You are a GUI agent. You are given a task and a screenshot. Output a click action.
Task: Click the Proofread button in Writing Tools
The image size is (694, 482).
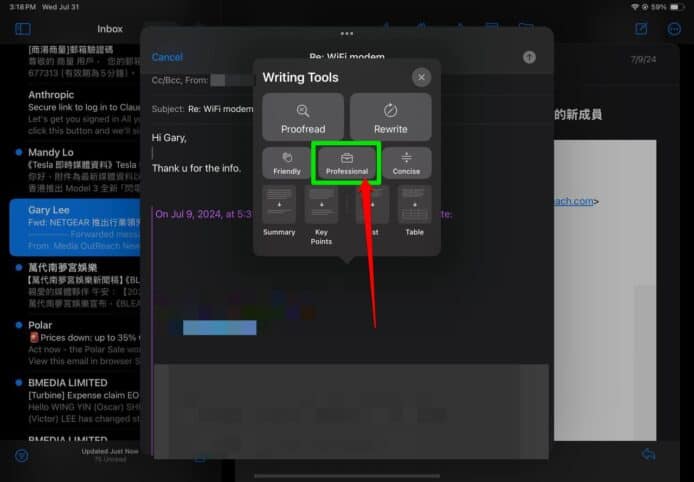point(303,117)
